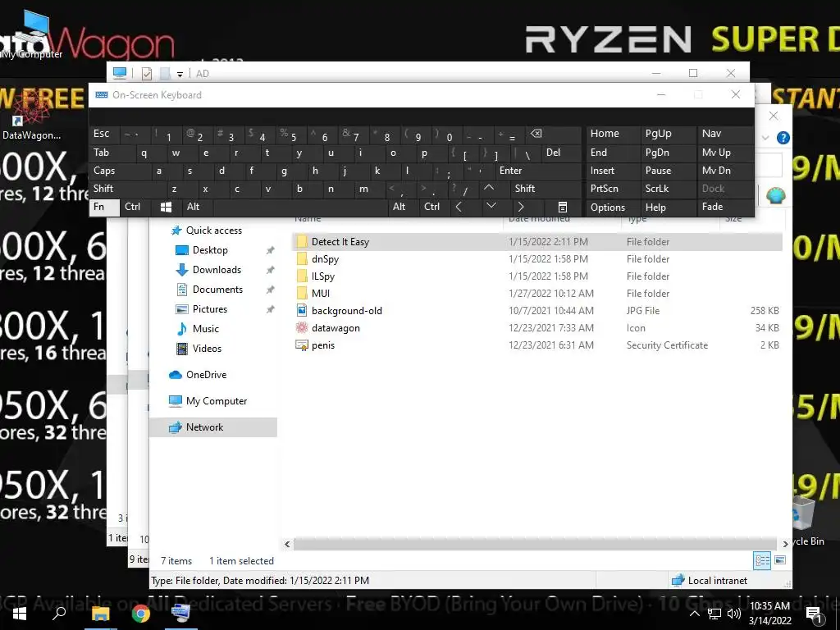Open Quick access in navigation pane
The height and width of the screenshot is (630, 840).
214,231
